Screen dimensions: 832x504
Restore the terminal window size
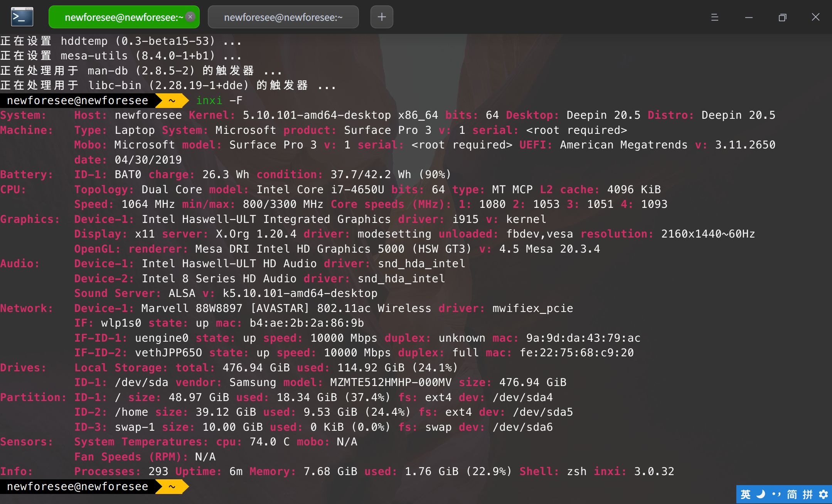[x=782, y=17]
